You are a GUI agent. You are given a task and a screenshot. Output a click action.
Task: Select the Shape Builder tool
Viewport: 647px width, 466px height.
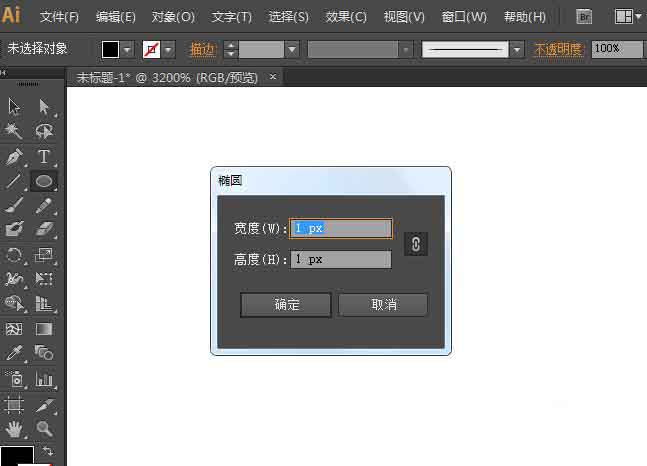(14, 304)
